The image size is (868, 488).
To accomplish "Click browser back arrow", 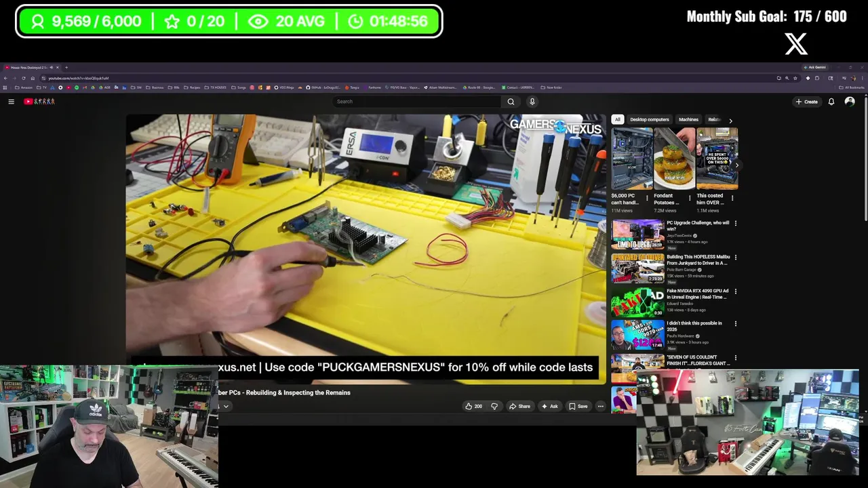I will click(5, 78).
